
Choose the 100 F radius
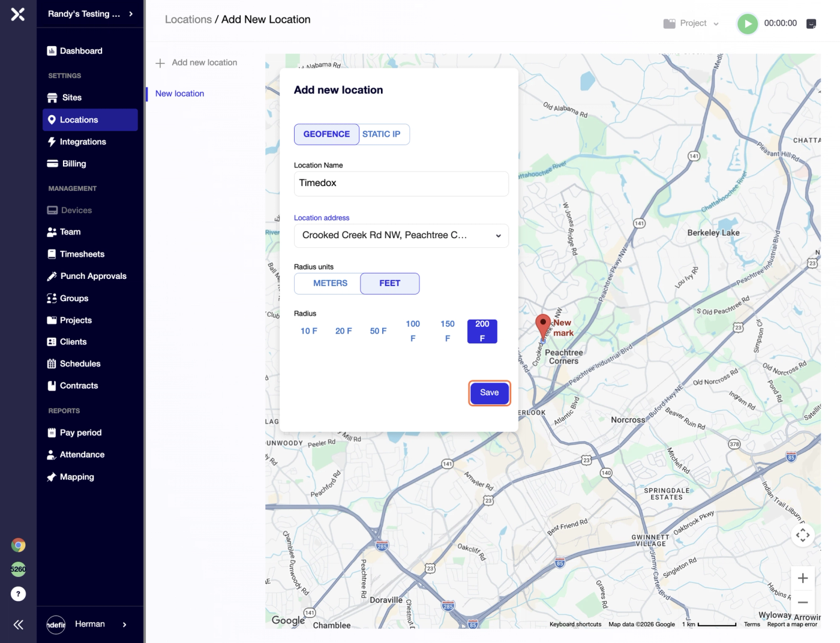coord(413,331)
